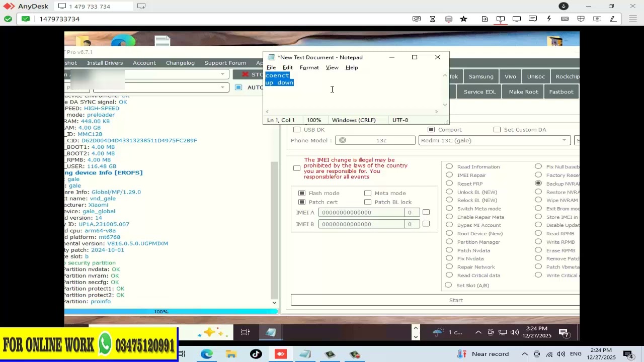Open the AnyDesk hamburger menu

632,19
